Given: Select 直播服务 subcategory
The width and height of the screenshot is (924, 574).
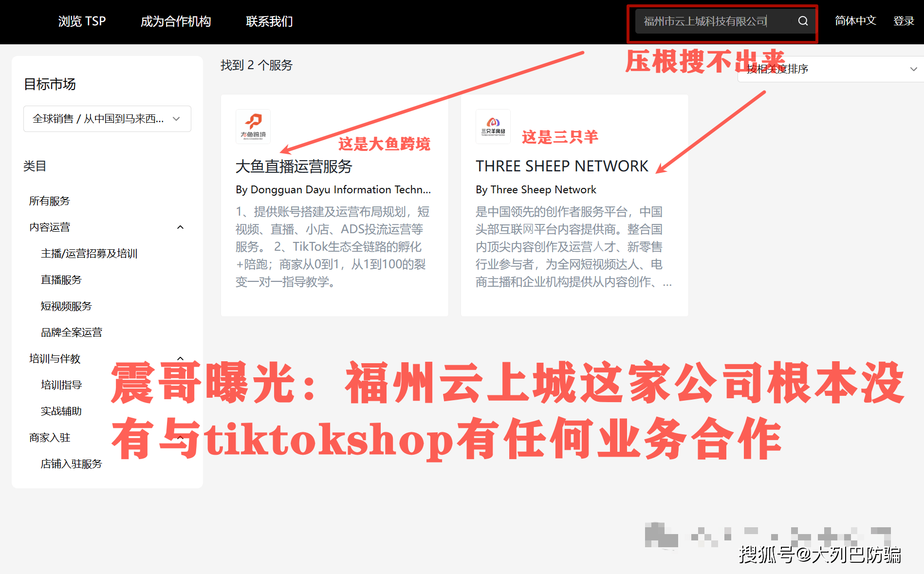Looking at the screenshot, I should (x=61, y=280).
